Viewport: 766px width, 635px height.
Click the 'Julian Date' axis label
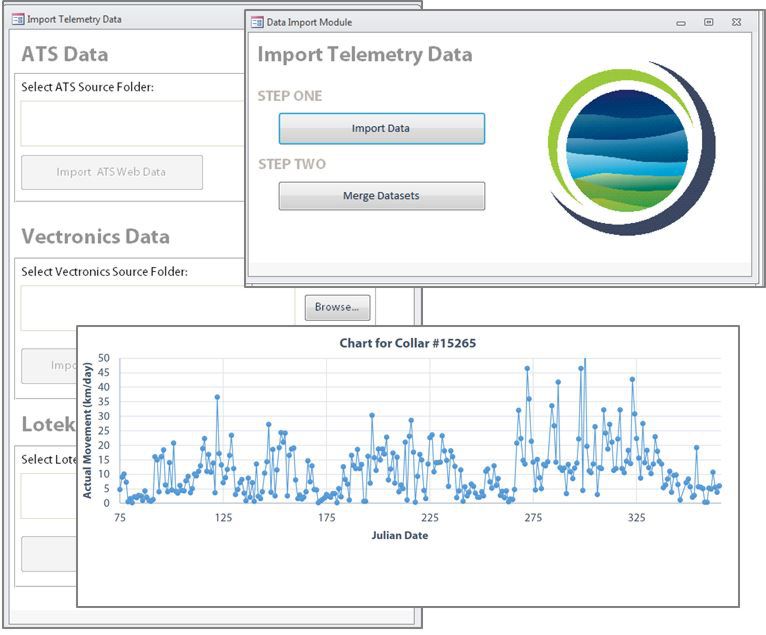[400, 535]
